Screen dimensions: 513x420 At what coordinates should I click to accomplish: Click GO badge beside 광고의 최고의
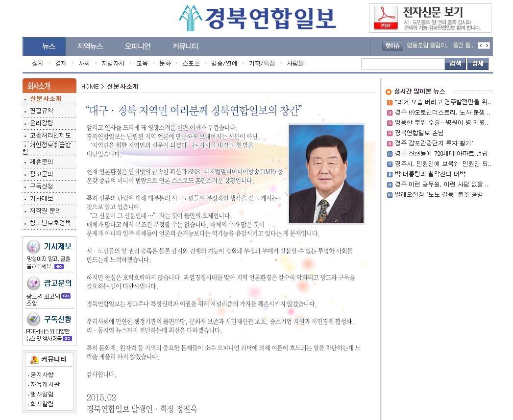coord(66,296)
